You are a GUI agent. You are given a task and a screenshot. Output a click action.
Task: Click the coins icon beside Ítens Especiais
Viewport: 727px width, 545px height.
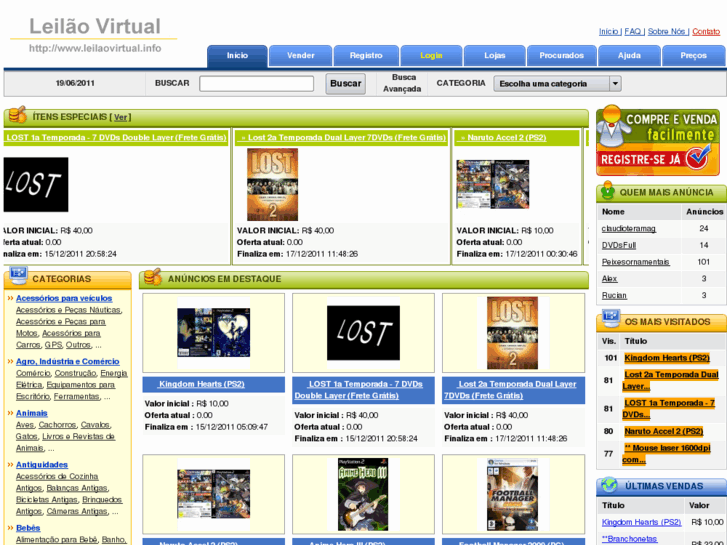18,115
